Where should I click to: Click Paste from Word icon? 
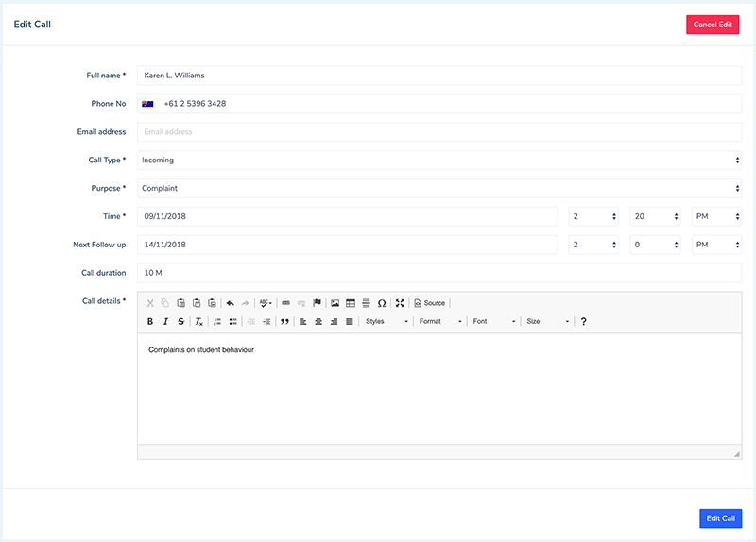tap(212, 303)
